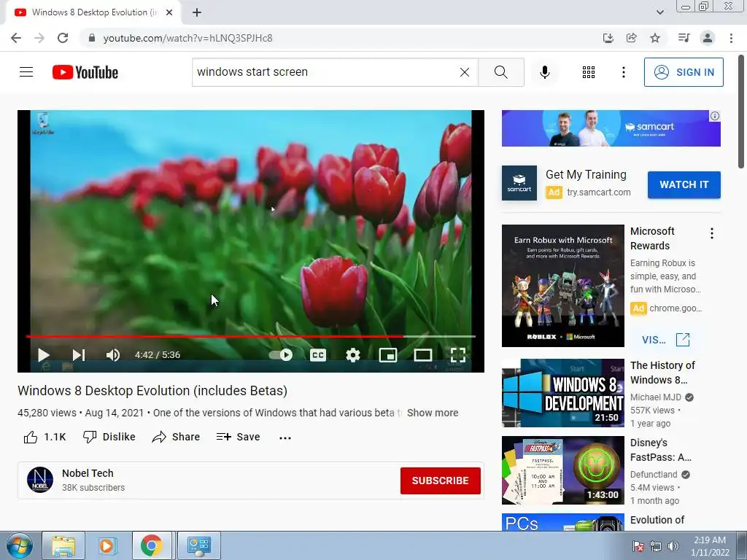Skip to the next video
Image resolution: width=747 pixels, height=560 pixels.
pos(79,355)
